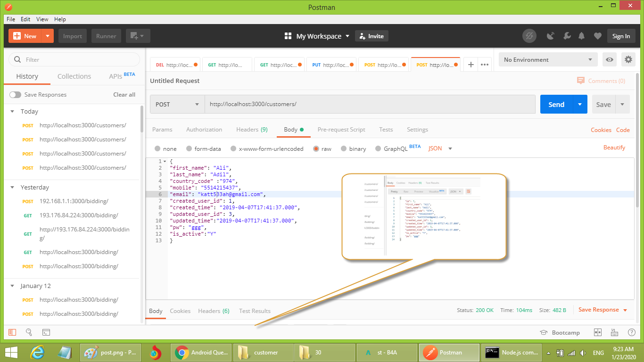The image size is (644, 362).
Task: Collapse the Yesterday history group
Action: (12, 187)
